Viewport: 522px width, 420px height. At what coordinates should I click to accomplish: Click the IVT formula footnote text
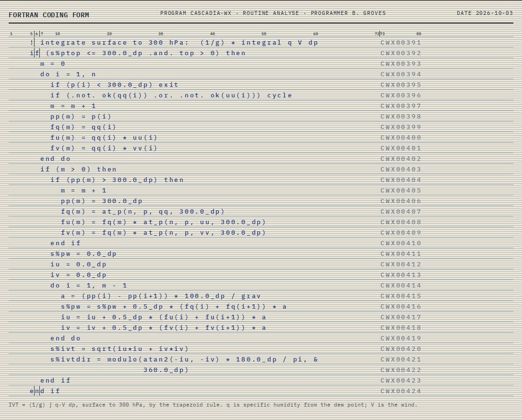(x=213, y=405)
